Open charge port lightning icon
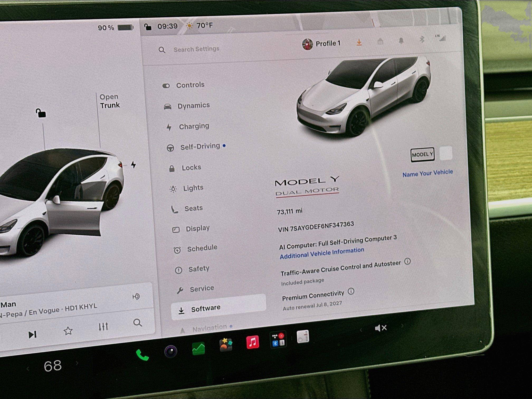 click(134, 165)
